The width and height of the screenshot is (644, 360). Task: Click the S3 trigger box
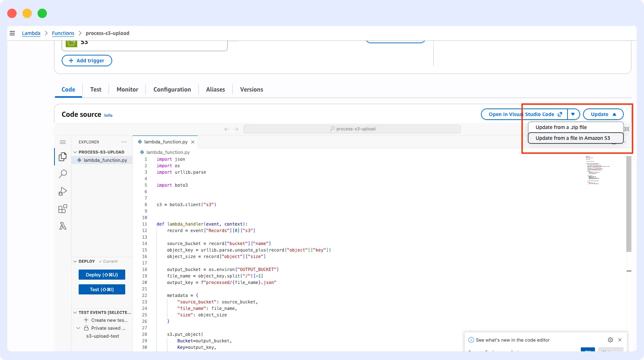[145, 45]
